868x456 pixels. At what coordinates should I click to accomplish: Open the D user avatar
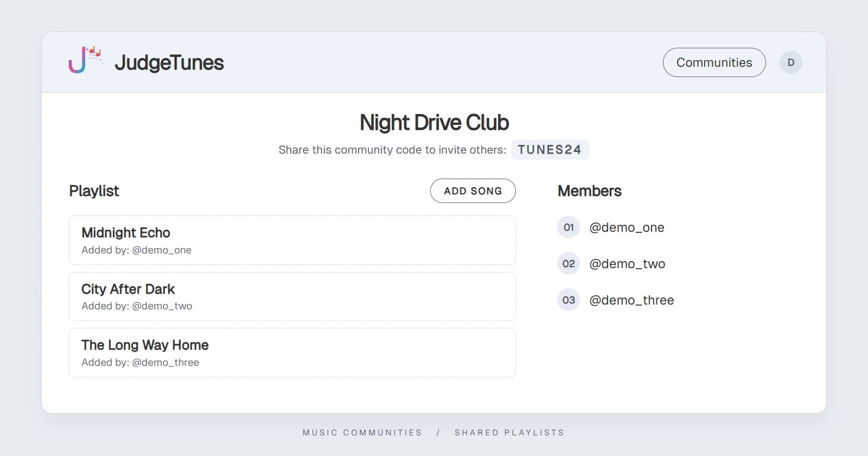790,62
